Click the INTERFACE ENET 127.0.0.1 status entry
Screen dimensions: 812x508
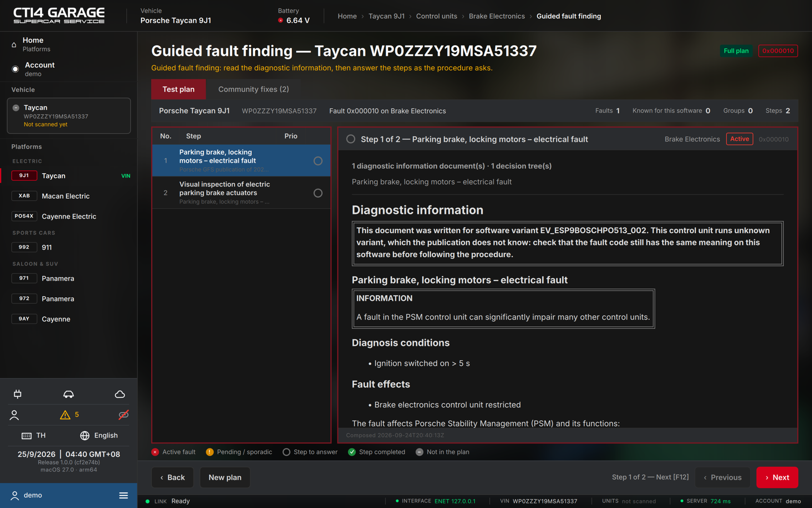(x=435, y=501)
